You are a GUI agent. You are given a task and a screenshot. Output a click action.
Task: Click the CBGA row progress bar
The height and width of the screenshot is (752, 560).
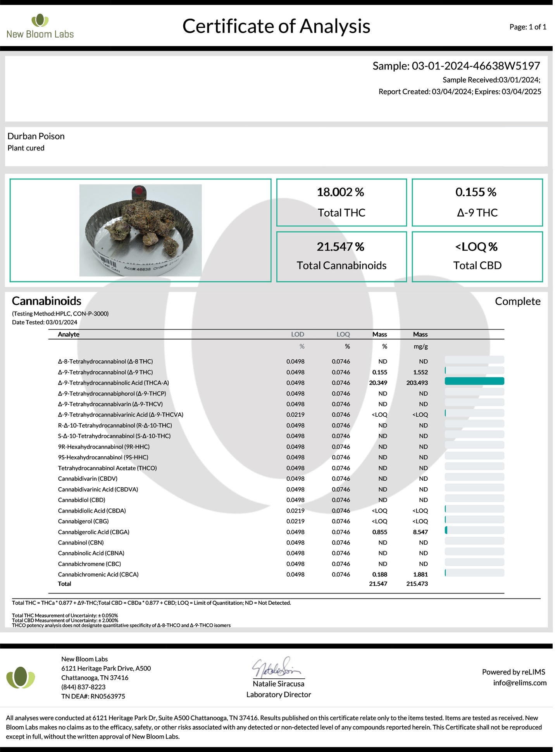pos(474,530)
